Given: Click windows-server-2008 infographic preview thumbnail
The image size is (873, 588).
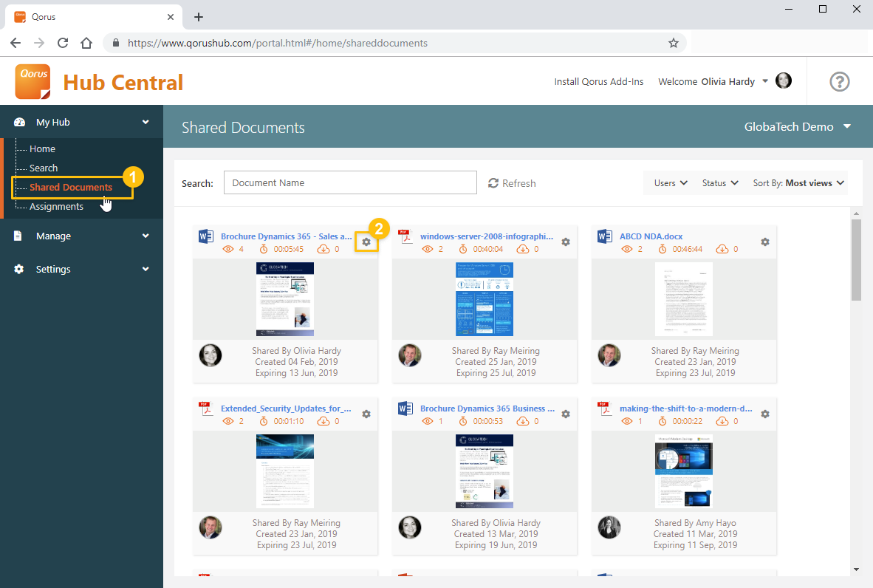Looking at the screenshot, I should [x=485, y=299].
